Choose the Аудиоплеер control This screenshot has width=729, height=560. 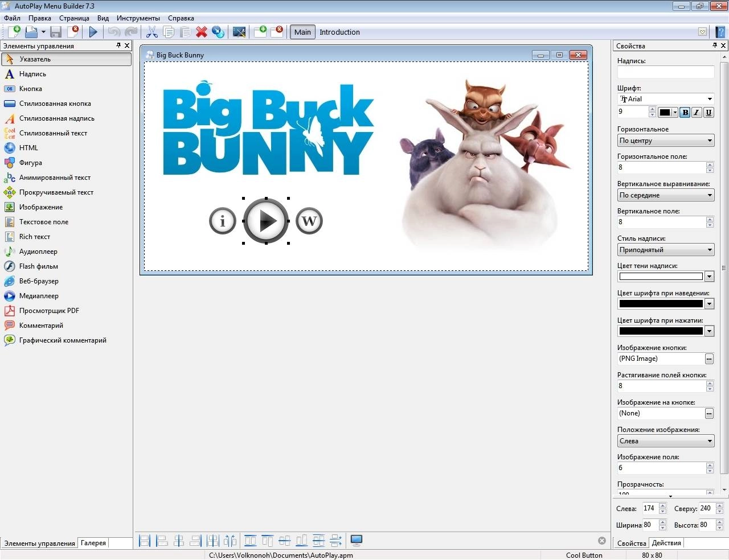coord(66,252)
